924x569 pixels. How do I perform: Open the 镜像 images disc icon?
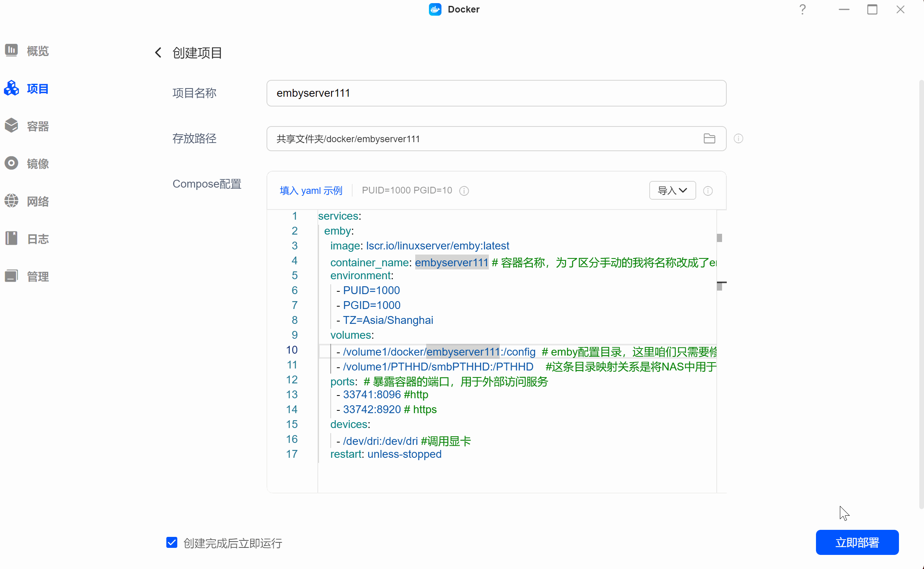click(x=11, y=163)
